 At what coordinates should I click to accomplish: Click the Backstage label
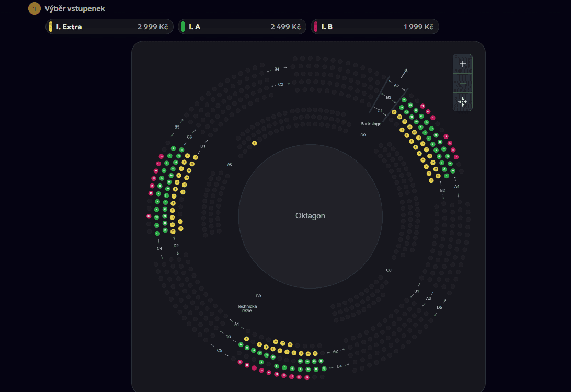[371, 124]
